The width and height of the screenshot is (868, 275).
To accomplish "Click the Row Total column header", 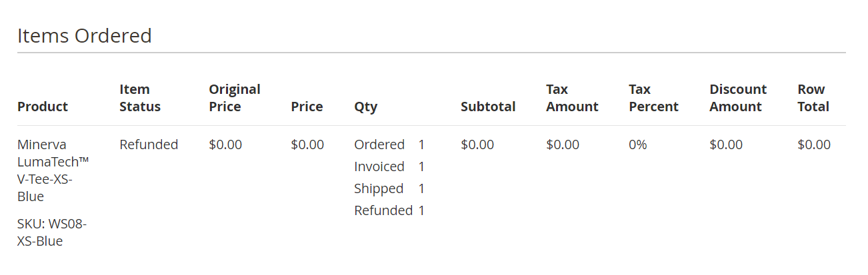I will (813, 98).
